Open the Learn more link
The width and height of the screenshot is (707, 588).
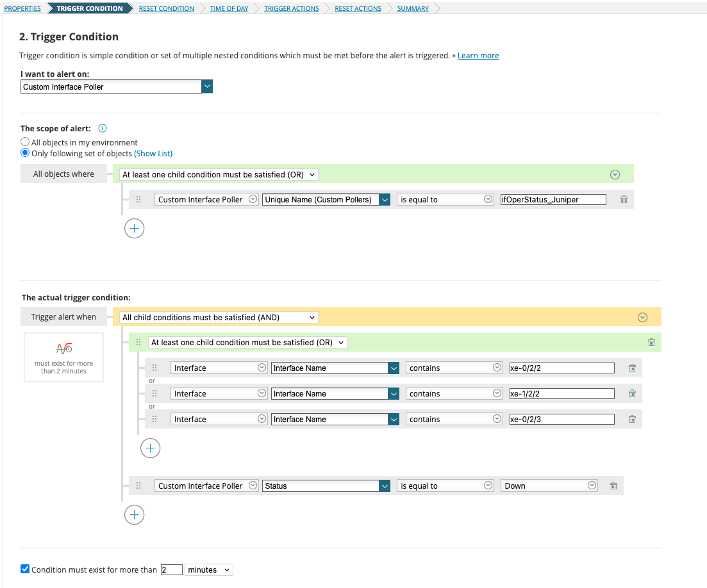(x=478, y=56)
